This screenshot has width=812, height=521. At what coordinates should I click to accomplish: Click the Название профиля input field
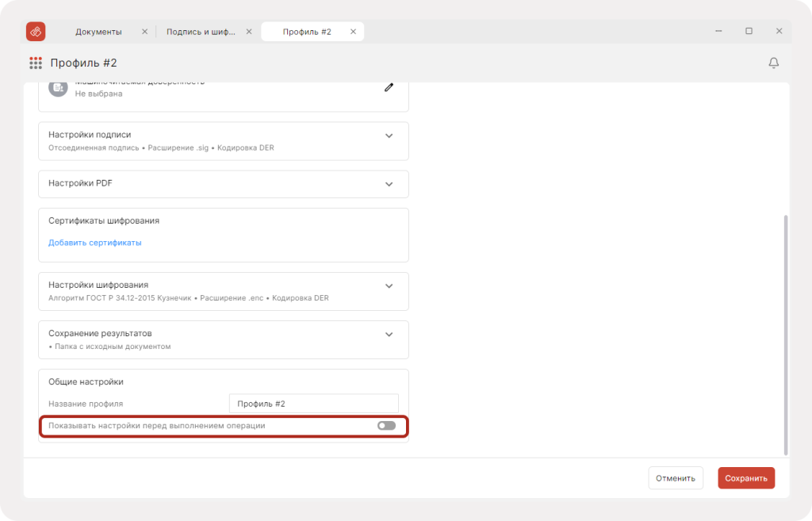(314, 404)
